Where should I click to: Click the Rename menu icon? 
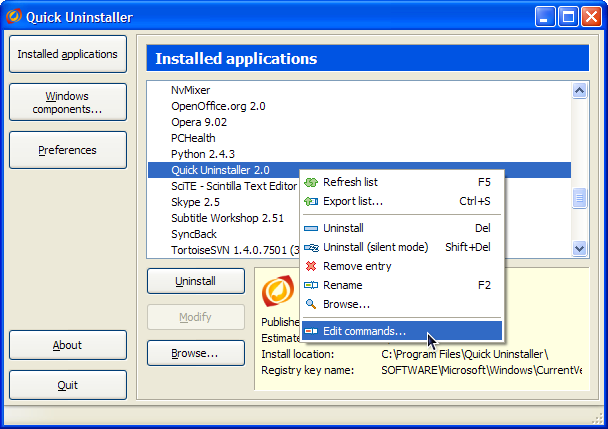tap(311, 285)
